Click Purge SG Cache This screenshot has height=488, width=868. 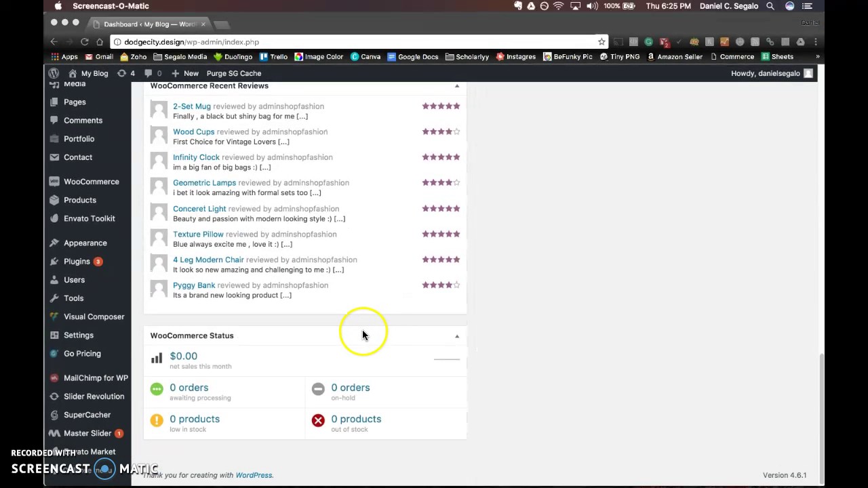234,73
